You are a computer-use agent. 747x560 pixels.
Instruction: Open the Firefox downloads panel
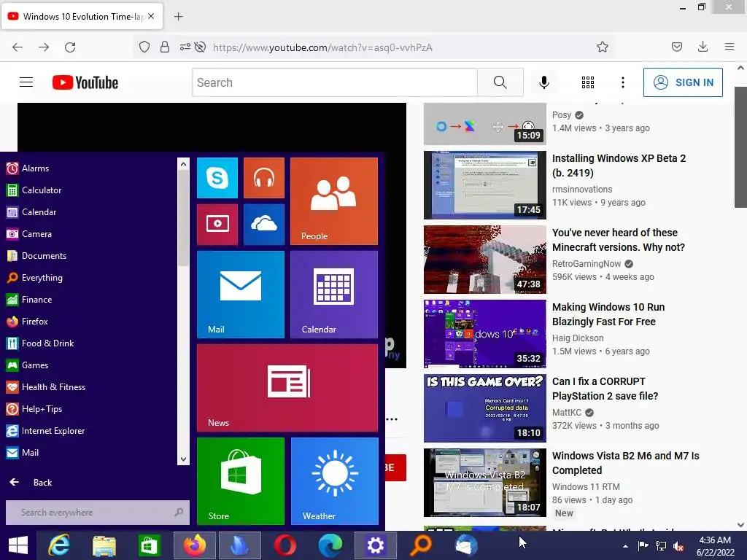pyautogui.click(x=703, y=47)
